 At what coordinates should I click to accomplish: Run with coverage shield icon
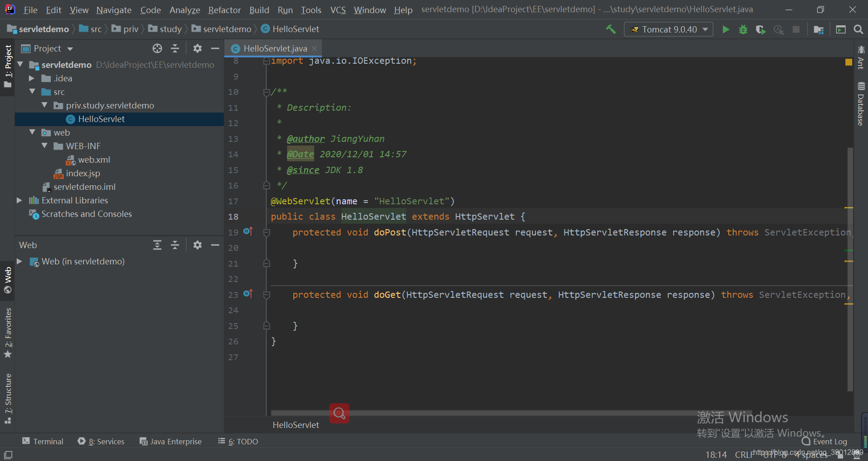[x=760, y=29]
